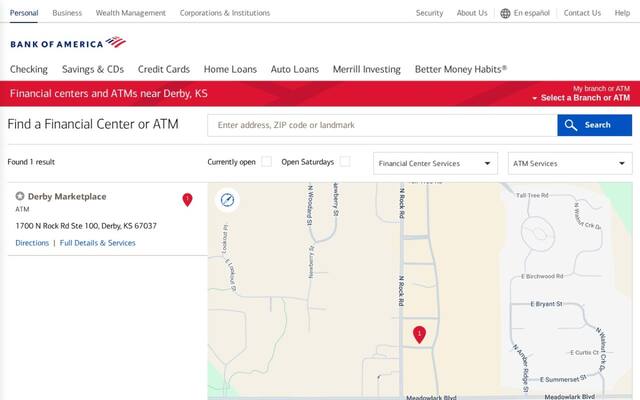Get Directions to Derby Marketplace

click(x=32, y=243)
